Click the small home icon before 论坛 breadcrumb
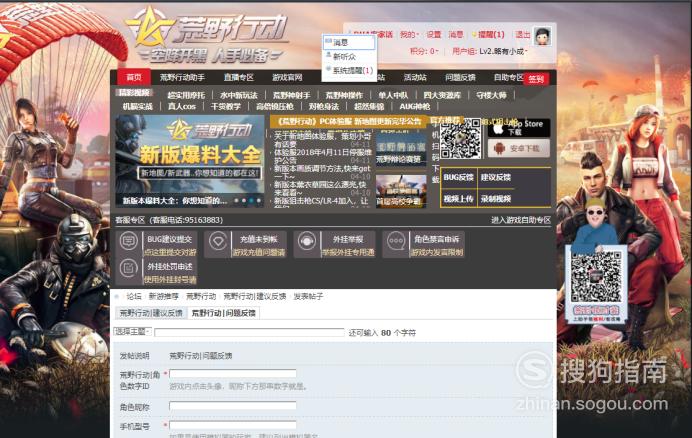The width and height of the screenshot is (692, 438). pos(117,296)
